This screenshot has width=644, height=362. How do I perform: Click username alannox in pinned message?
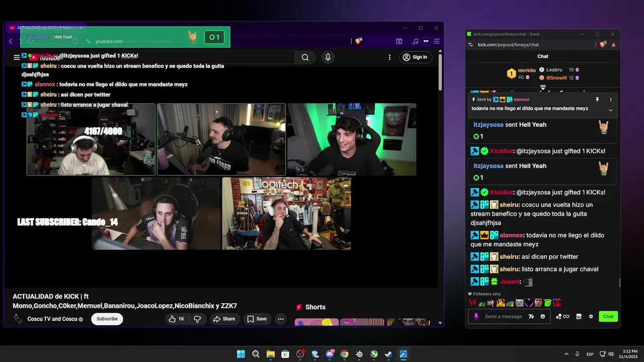tap(521, 100)
